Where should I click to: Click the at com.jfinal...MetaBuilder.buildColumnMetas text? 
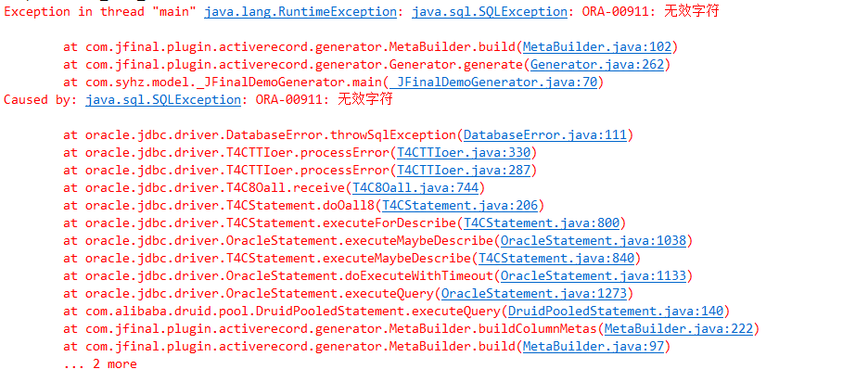pyautogui.click(x=330, y=329)
